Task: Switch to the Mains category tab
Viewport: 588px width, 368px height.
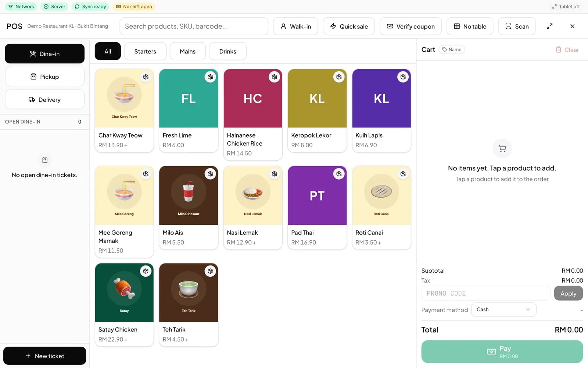Action: pos(187,51)
